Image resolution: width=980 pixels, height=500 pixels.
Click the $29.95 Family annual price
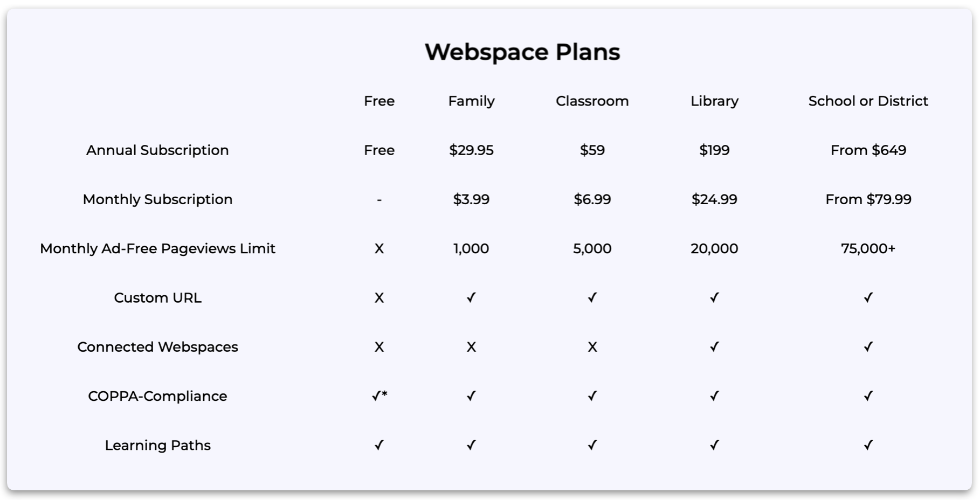(x=471, y=150)
